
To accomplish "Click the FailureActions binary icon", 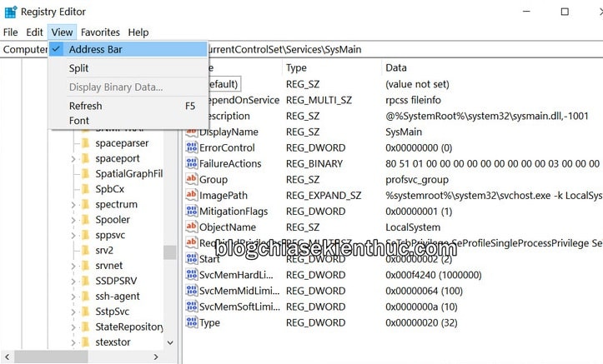I will coord(191,163).
